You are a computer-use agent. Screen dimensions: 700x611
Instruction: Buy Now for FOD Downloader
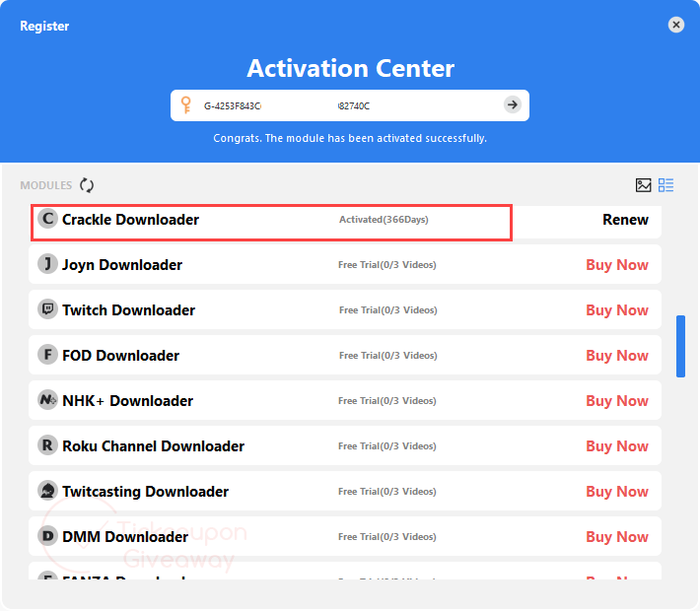pos(617,356)
